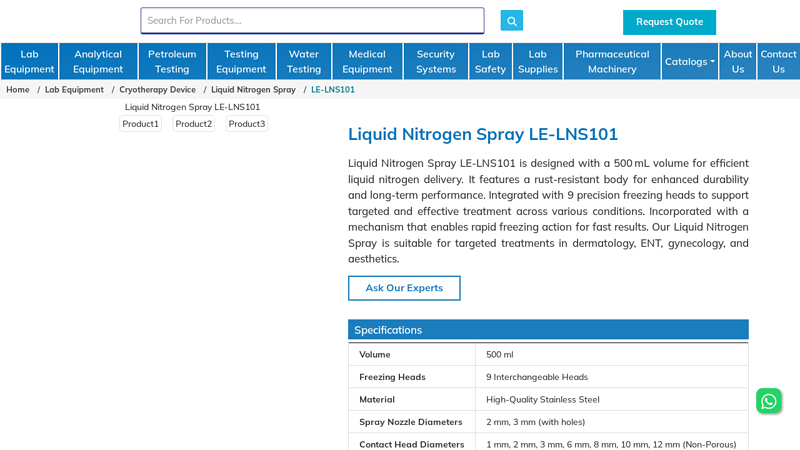
Task: Click the Specifications table header
Action: pyautogui.click(x=548, y=330)
